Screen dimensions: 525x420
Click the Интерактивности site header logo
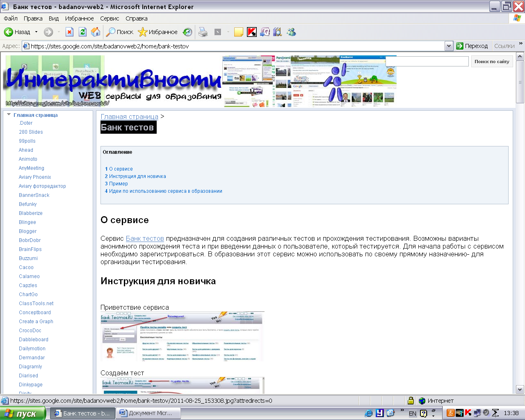point(114,82)
